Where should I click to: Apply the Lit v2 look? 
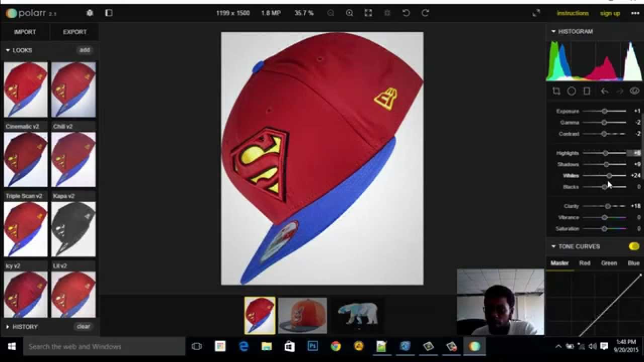tap(73, 295)
